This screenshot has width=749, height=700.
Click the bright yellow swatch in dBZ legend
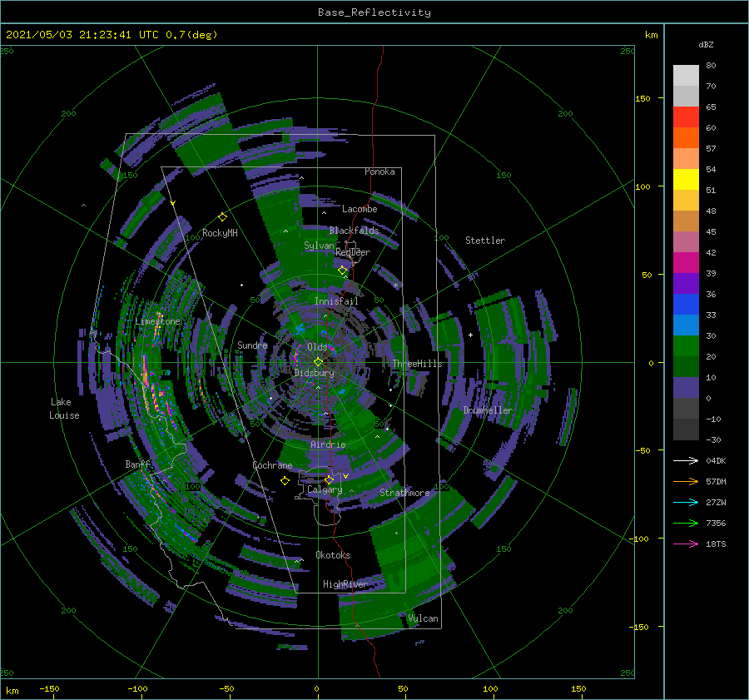point(686,179)
